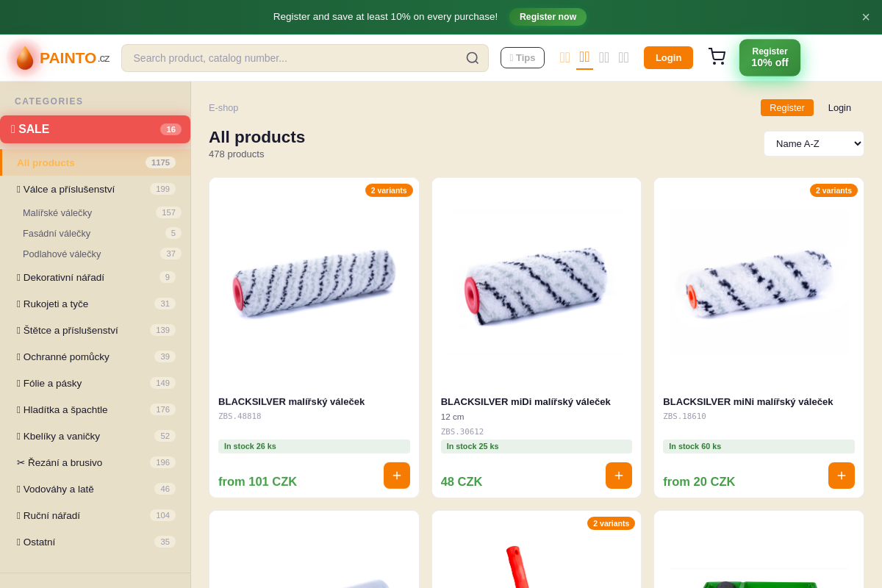Click the orange Login button in header

pos(668,58)
